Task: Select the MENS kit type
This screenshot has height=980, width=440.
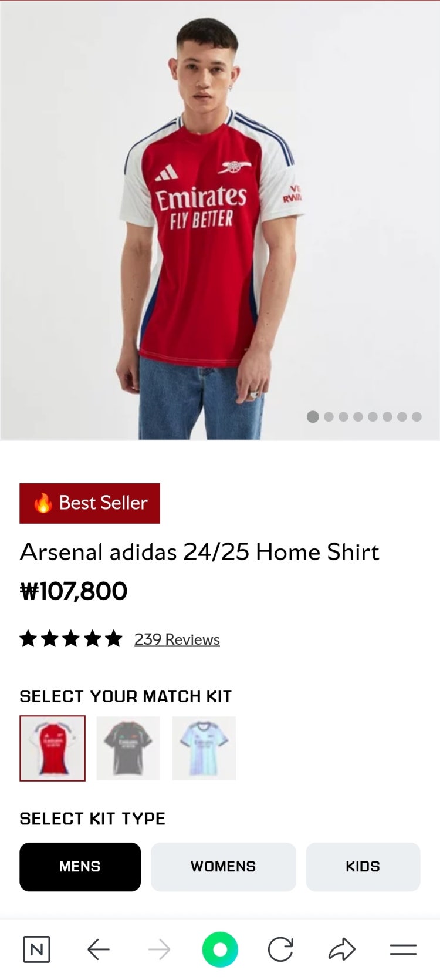Action: point(80,867)
